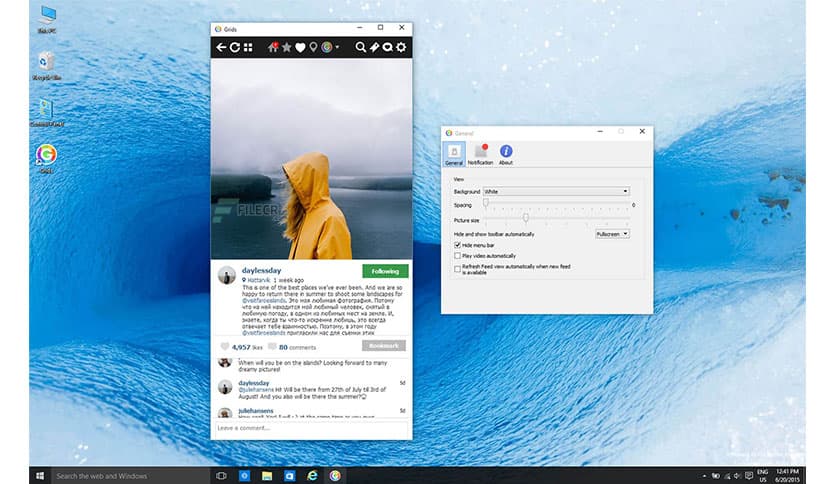Open the location pin icon
836x484 pixels.
312,47
